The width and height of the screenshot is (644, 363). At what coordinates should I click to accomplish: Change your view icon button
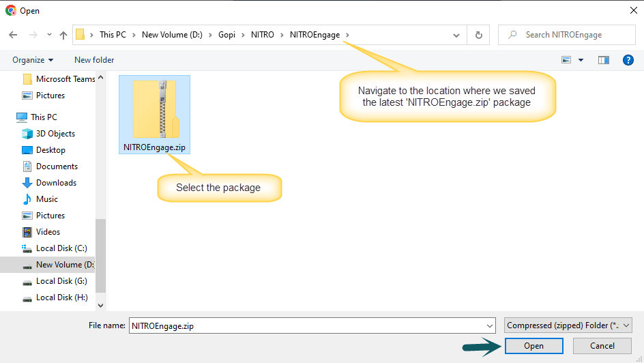566,60
